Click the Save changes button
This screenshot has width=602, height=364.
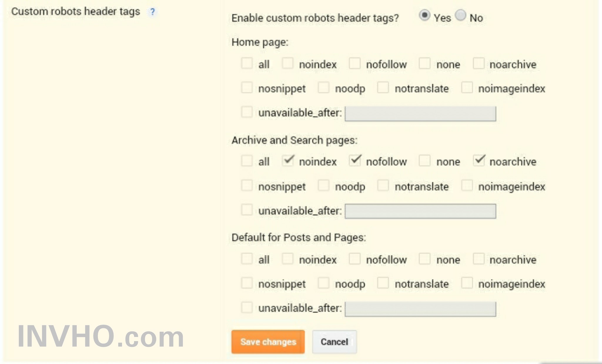point(268,342)
